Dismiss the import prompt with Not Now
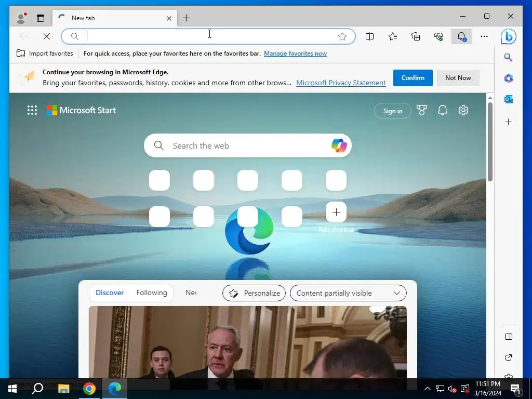Viewport: 532px width, 399px height. (458, 78)
